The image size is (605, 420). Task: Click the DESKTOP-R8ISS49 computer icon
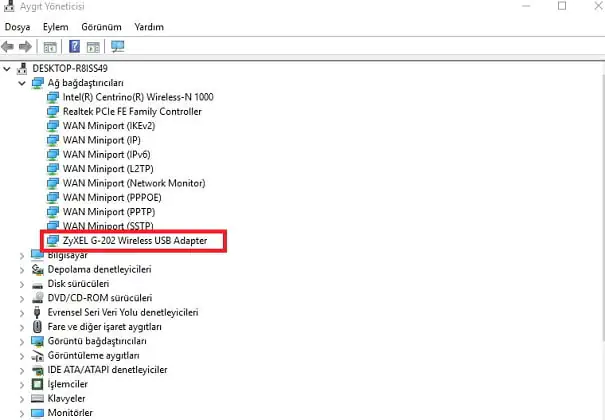22,69
